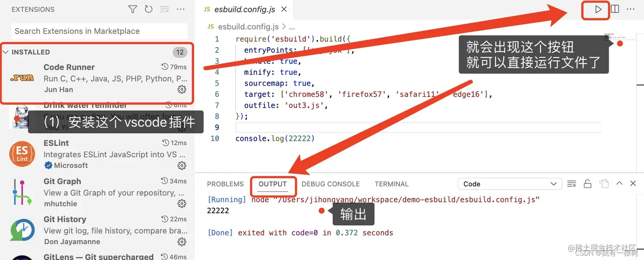Maximize the panel with the up chevron
This screenshot has height=260, width=644.
pyautogui.click(x=620, y=183)
